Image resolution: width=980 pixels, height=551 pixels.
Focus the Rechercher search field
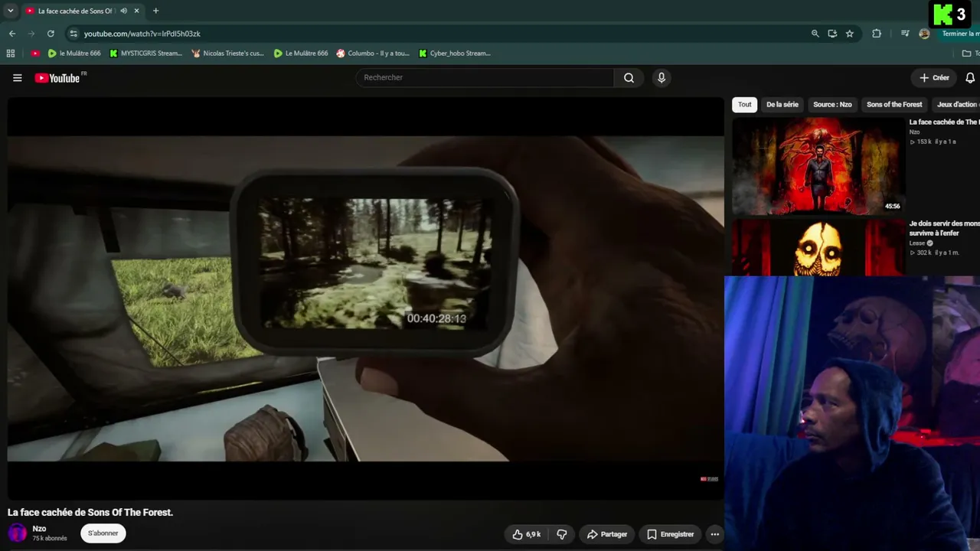point(485,77)
